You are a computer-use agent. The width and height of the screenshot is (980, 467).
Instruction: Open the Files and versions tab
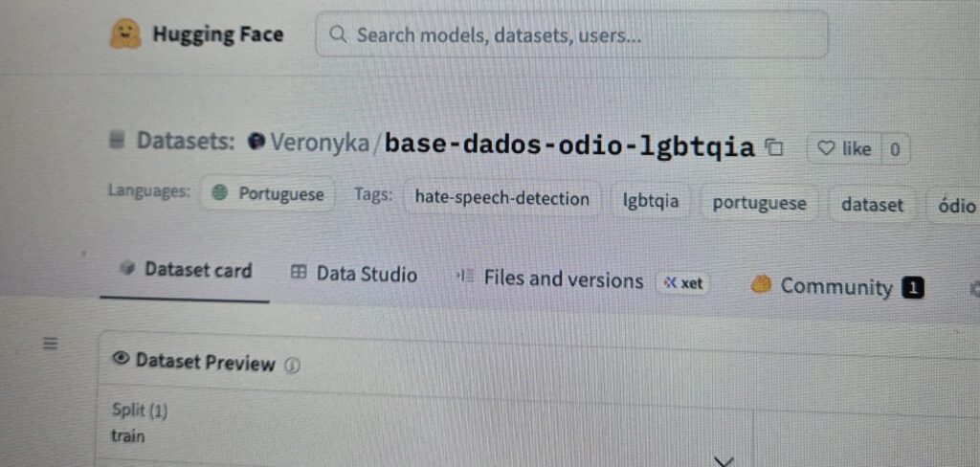[x=550, y=279]
